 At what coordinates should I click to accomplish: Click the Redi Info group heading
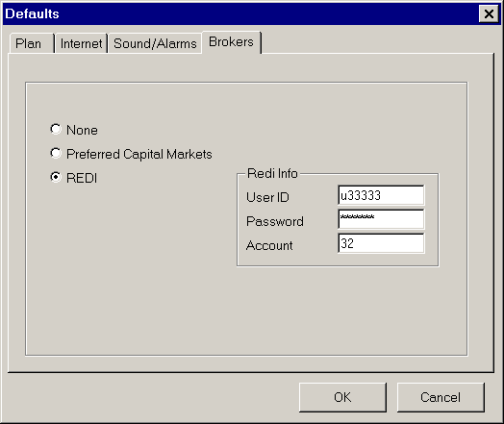point(272,173)
